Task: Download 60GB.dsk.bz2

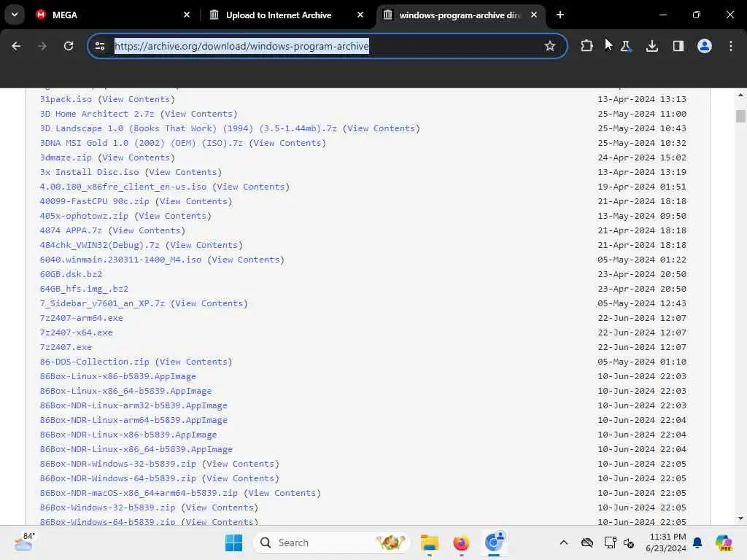Action: point(71,274)
